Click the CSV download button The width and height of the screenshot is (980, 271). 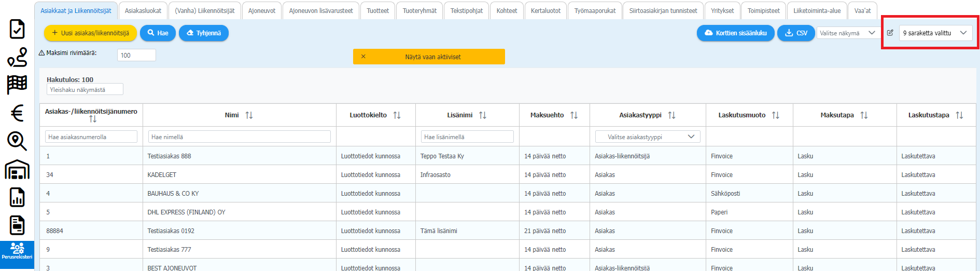pyautogui.click(x=796, y=33)
